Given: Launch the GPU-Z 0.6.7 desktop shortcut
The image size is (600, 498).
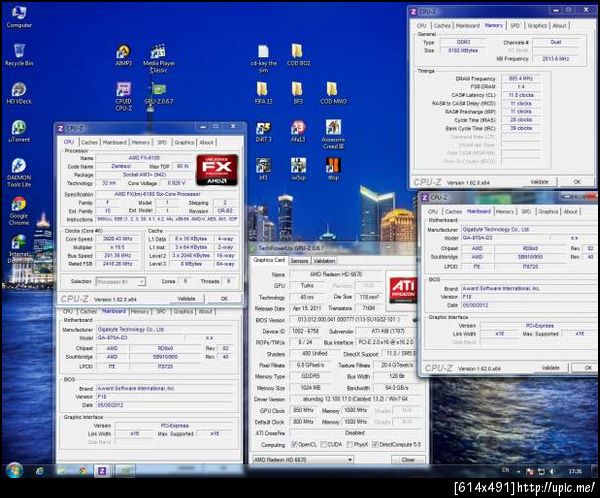Looking at the screenshot, I should 158,93.
